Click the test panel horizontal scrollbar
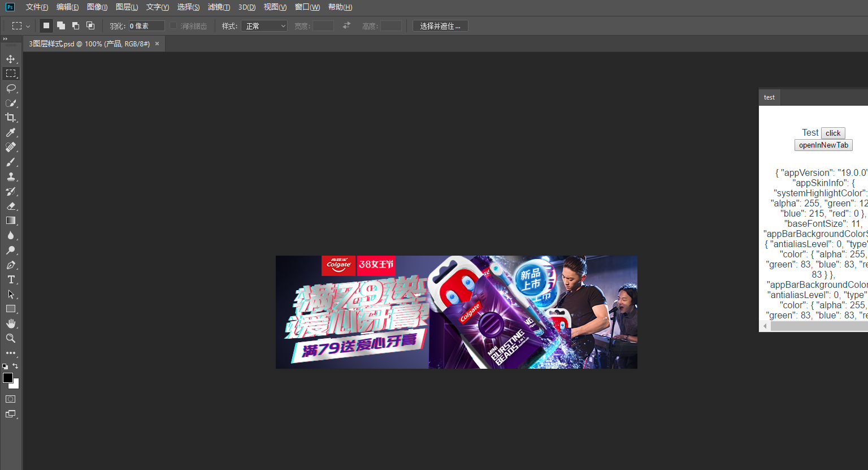The image size is (868, 470). pyautogui.click(x=819, y=326)
